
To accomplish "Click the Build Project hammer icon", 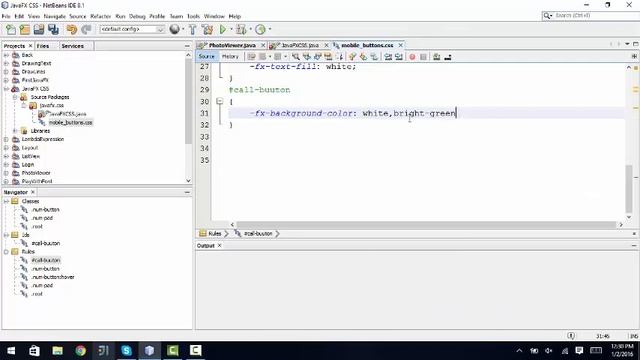I will click(192, 29).
